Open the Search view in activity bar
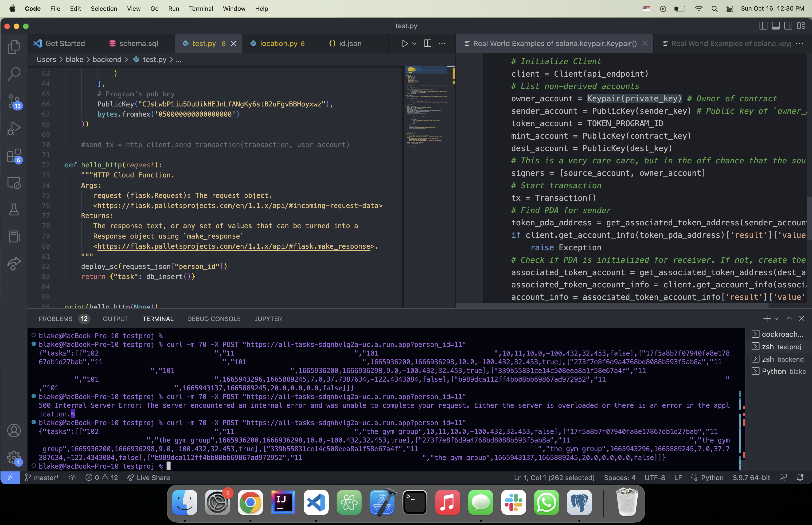The height and width of the screenshot is (525, 812). pyautogui.click(x=14, y=74)
